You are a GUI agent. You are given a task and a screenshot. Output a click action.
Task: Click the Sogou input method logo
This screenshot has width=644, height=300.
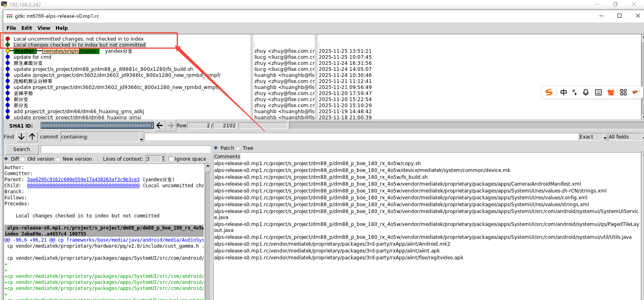[549, 92]
